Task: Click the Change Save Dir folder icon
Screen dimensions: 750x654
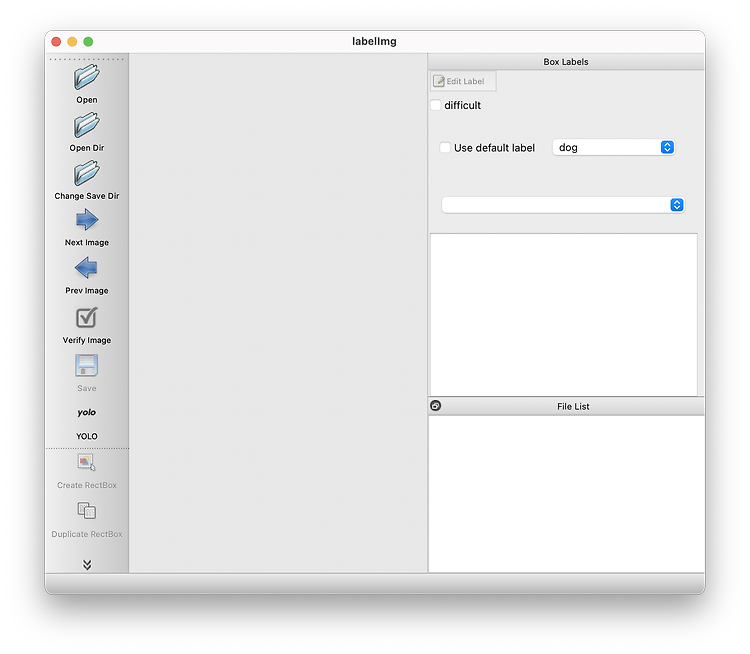Action: pos(87,173)
